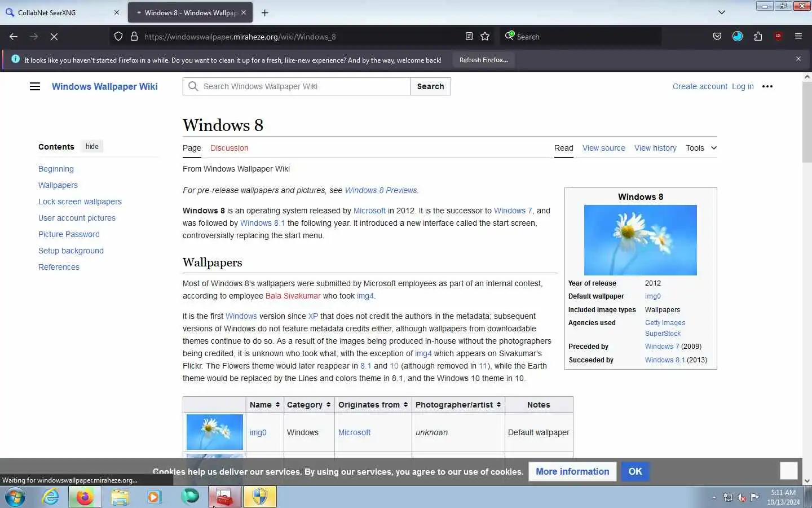812x508 pixels.
Task: Toggle reader view icon in address bar
Action: pos(469,37)
